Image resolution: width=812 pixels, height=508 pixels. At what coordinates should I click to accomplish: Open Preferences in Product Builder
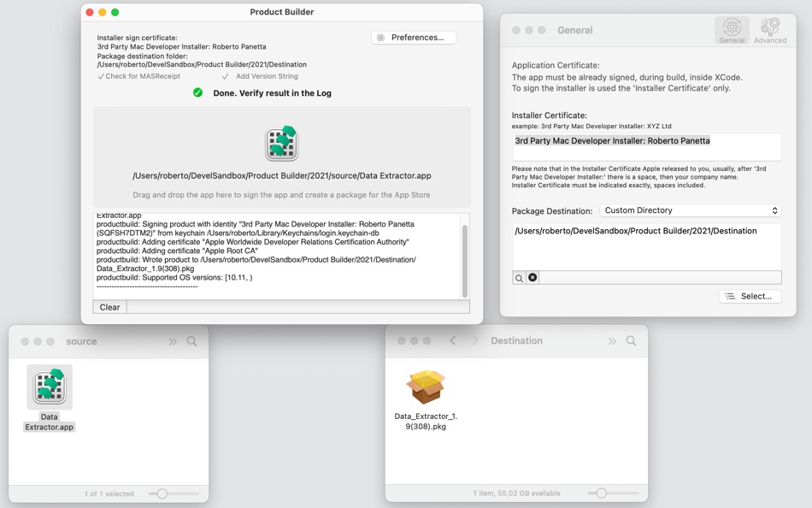point(413,38)
